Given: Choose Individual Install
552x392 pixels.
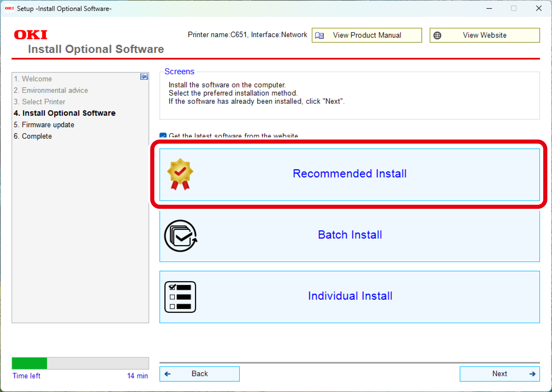Looking at the screenshot, I should 350,297.
